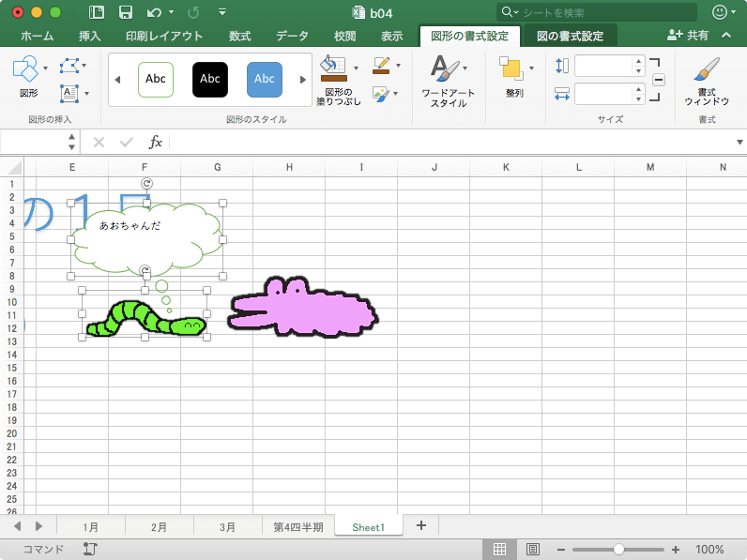The height and width of the screenshot is (560, 747).
Task: Decrease shape width with down stepper
Action: tap(638, 98)
